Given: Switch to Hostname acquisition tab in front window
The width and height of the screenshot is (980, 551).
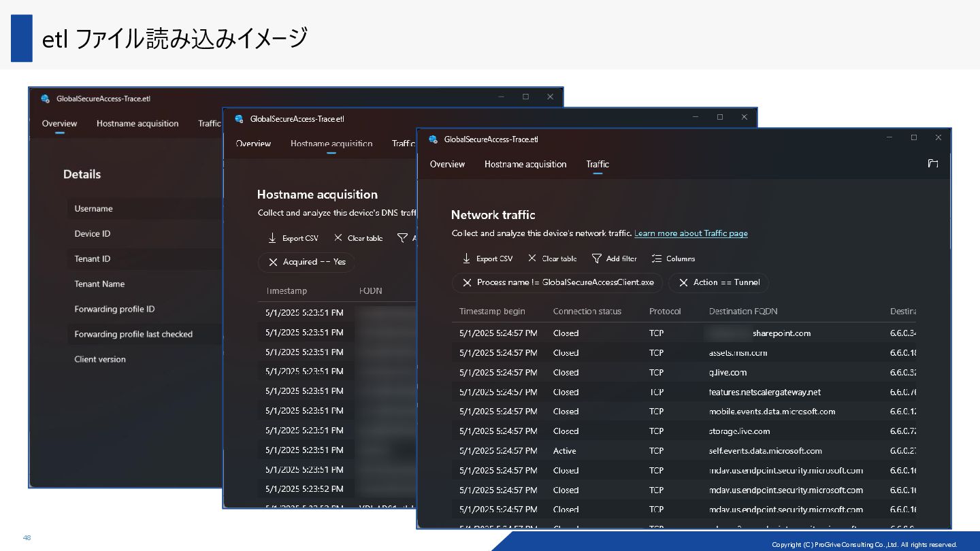Looking at the screenshot, I should [x=525, y=164].
